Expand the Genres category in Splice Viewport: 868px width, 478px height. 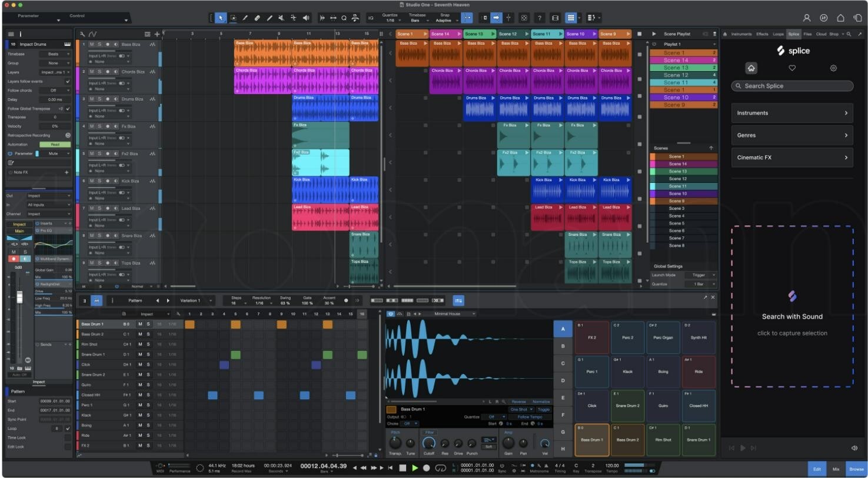pyautogui.click(x=792, y=135)
